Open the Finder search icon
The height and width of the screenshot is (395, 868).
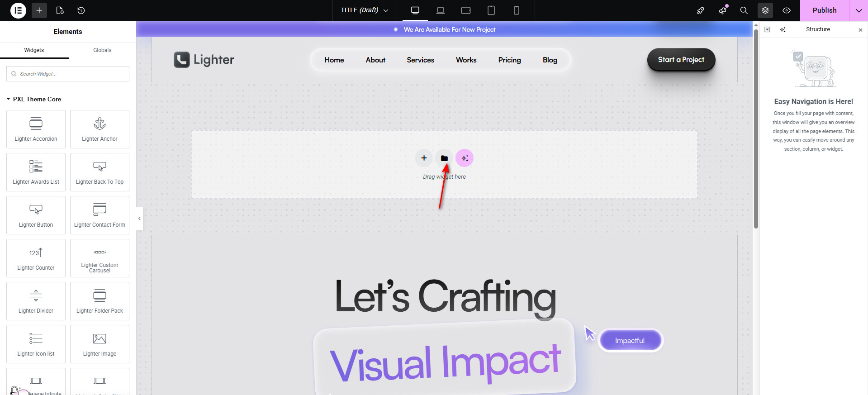point(744,10)
